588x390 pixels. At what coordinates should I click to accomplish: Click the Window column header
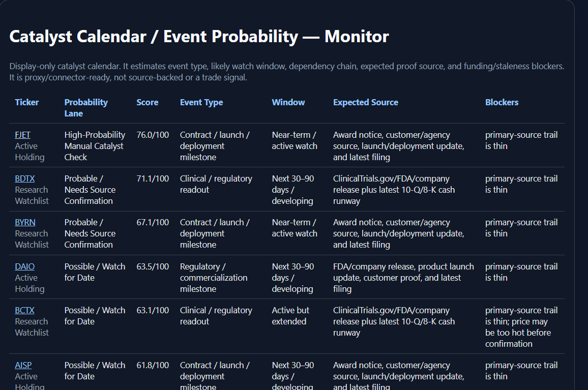[288, 102]
